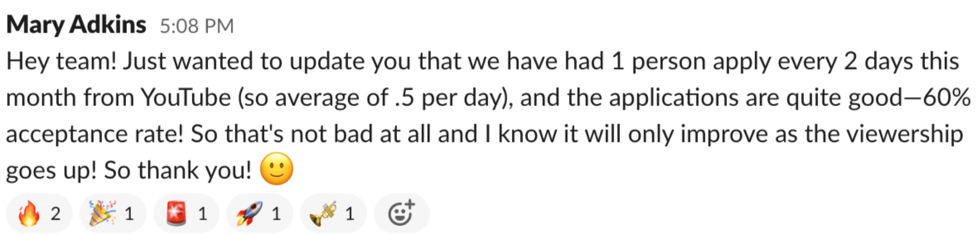
Task: Toggle the trumpet reaction count
Action: [350, 214]
